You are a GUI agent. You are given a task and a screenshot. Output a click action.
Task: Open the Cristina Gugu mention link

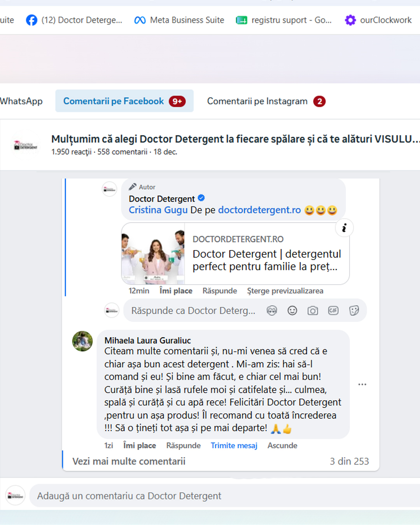158,210
